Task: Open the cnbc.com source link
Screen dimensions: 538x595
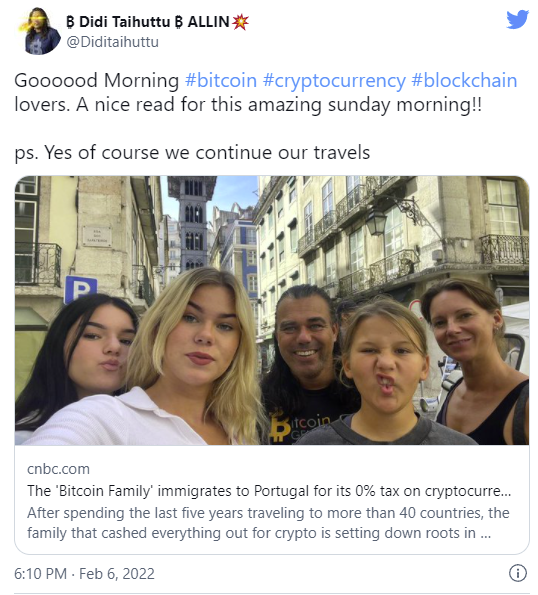Action: tap(58, 469)
